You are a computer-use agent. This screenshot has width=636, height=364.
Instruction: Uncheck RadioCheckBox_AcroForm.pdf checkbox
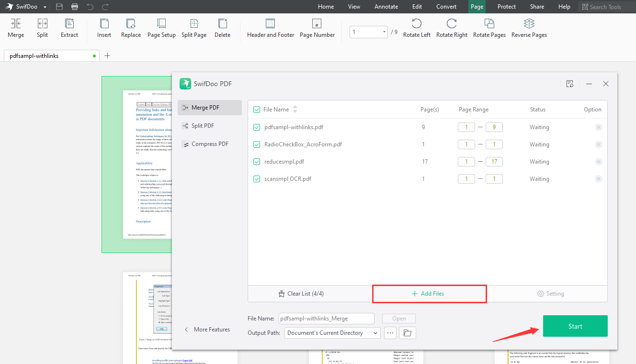pyautogui.click(x=257, y=144)
